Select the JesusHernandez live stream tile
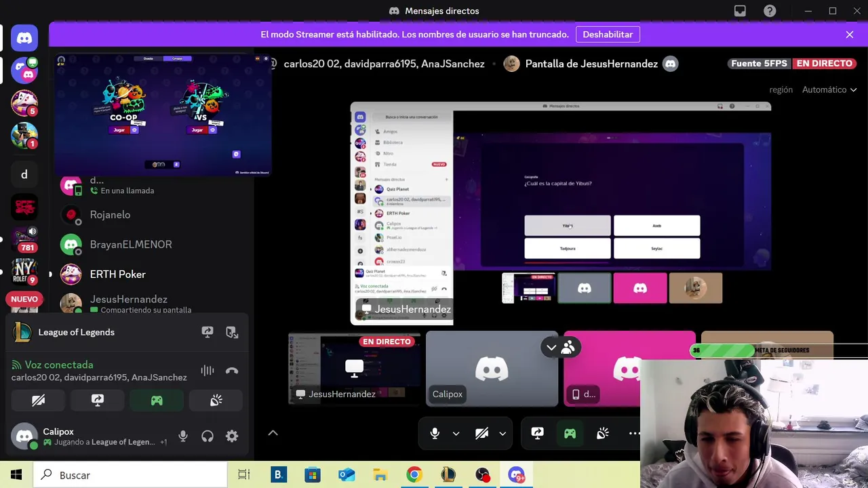The height and width of the screenshot is (488, 868). (x=354, y=369)
